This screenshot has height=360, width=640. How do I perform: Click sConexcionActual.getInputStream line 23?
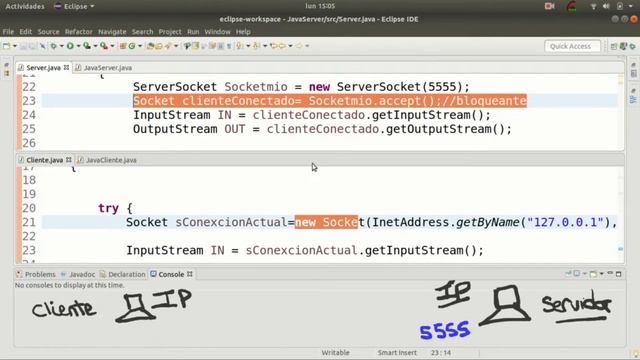[x=304, y=250]
